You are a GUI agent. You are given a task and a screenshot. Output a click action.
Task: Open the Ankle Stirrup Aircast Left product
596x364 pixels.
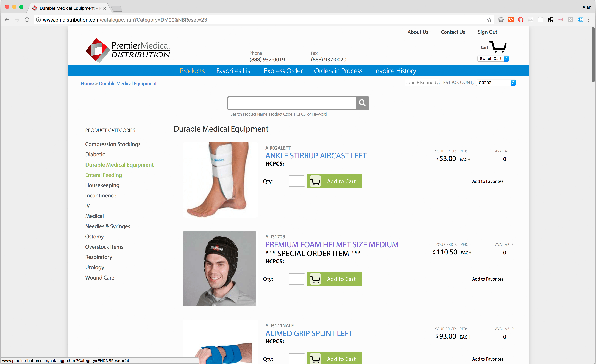coord(316,156)
